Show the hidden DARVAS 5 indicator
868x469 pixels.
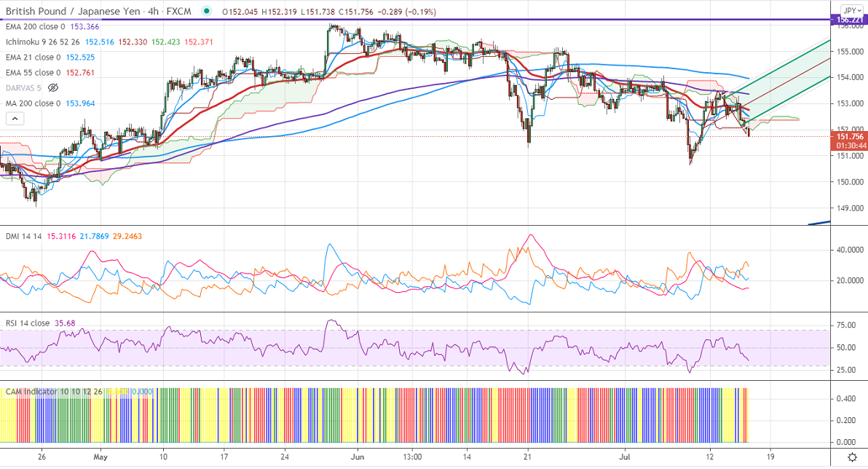click(53, 88)
